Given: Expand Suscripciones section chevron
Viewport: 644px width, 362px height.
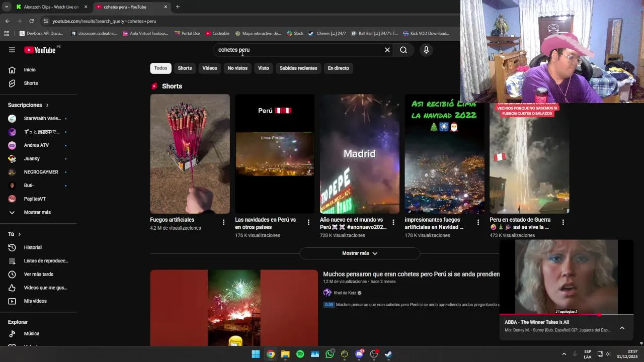Looking at the screenshot, I should [47, 105].
